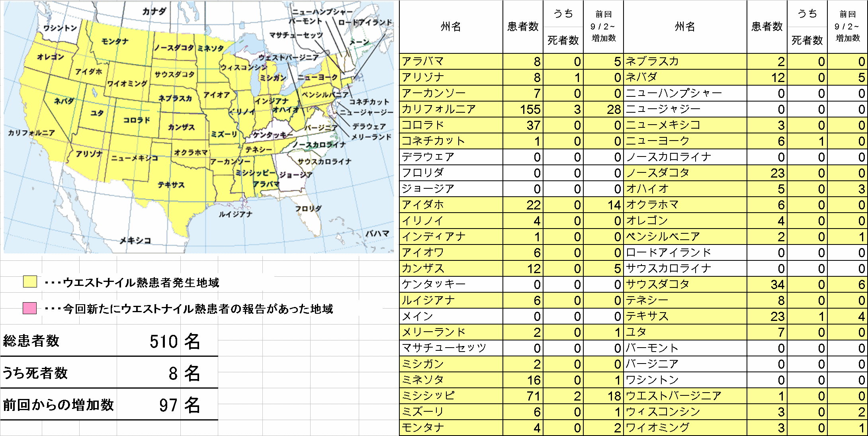Click the テキサス label on the map
The image size is (868, 436).
pos(171,185)
